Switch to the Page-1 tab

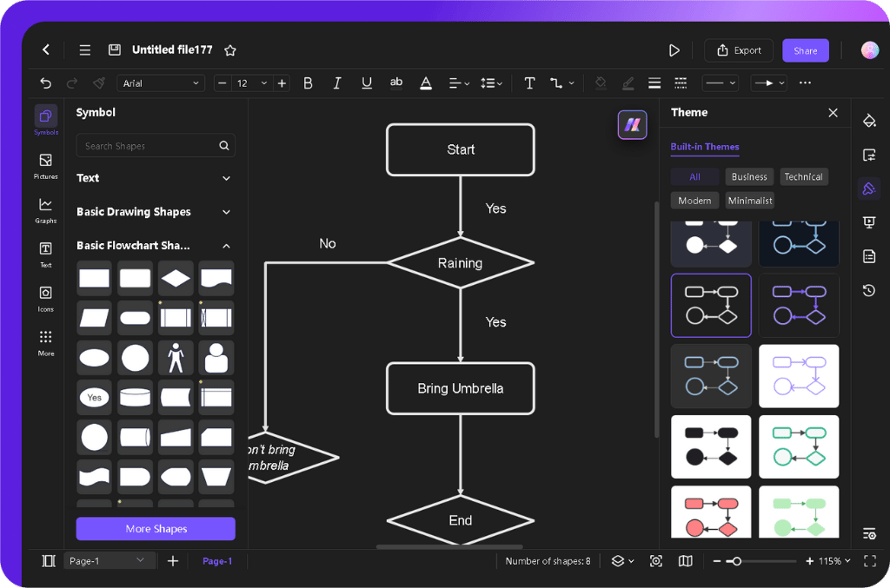(x=217, y=560)
